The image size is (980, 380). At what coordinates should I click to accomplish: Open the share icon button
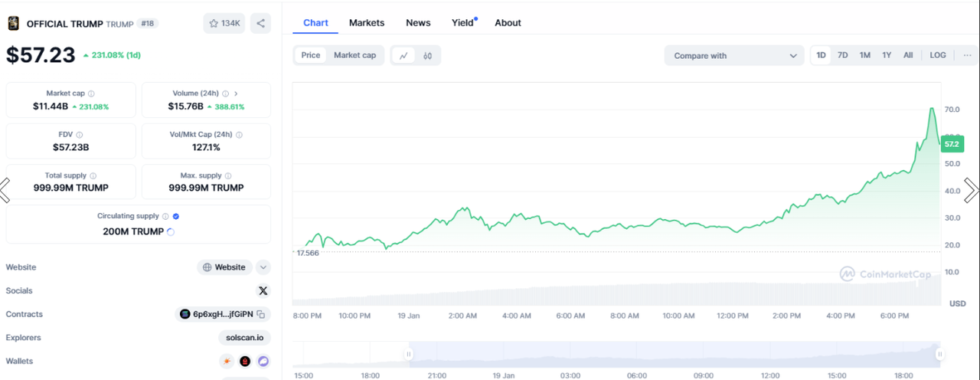click(260, 24)
